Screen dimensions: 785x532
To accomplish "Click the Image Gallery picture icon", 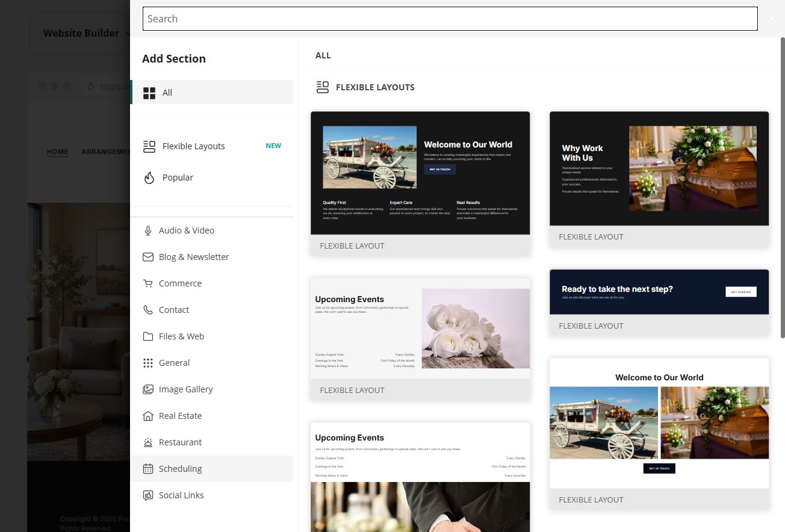I will click(x=147, y=389).
